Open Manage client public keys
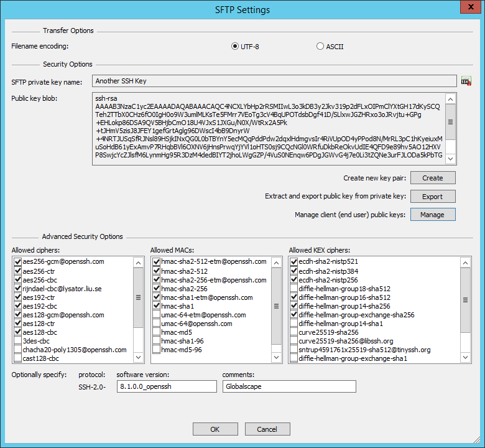The image size is (485, 448). pyautogui.click(x=432, y=215)
